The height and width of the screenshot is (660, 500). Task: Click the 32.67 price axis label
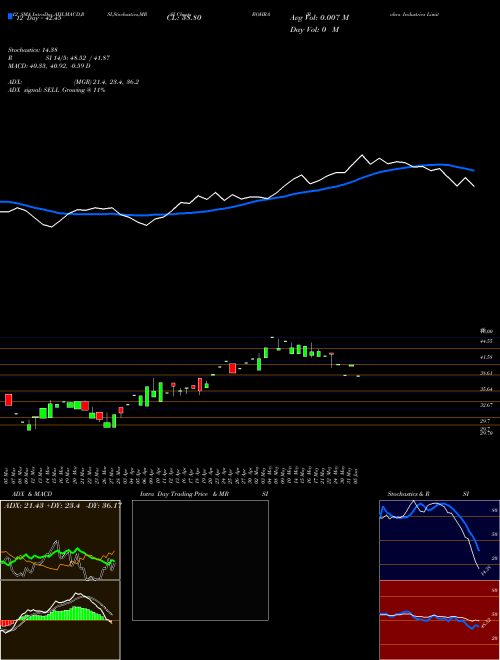pyautogui.click(x=486, y=405)
